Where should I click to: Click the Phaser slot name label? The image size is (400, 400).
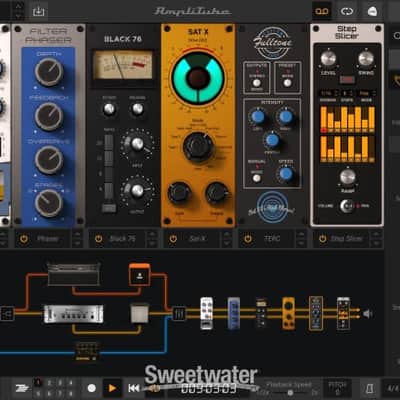(x=48, y=239)
